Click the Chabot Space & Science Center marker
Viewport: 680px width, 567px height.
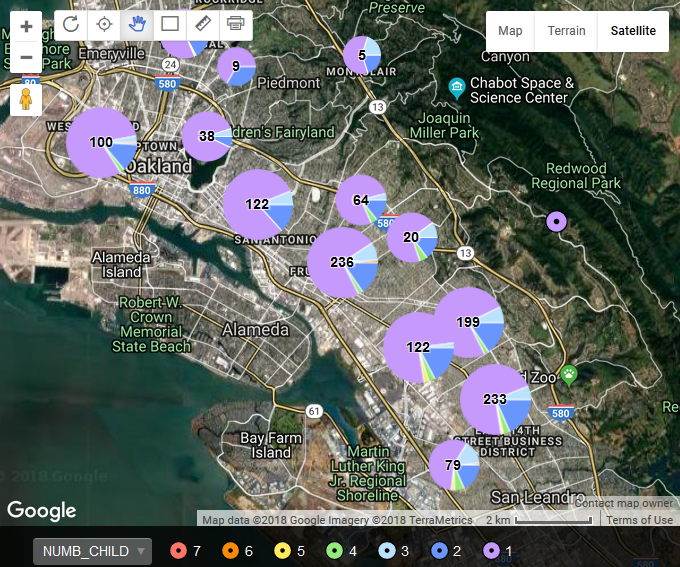coord(457,88)
